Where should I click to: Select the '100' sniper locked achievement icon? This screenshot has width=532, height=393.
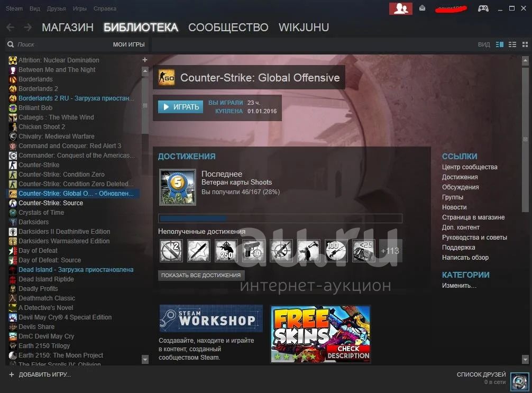336,251
